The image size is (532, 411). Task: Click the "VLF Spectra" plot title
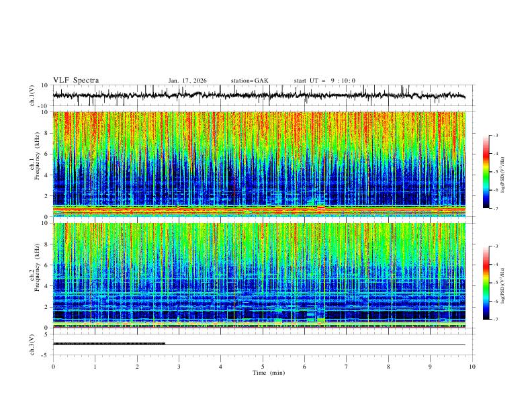(76, 81)
